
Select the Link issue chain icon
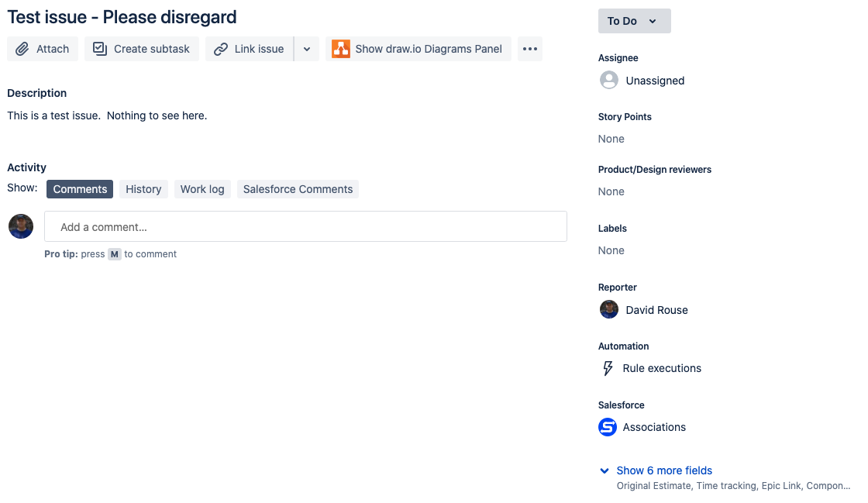[222, 48]
